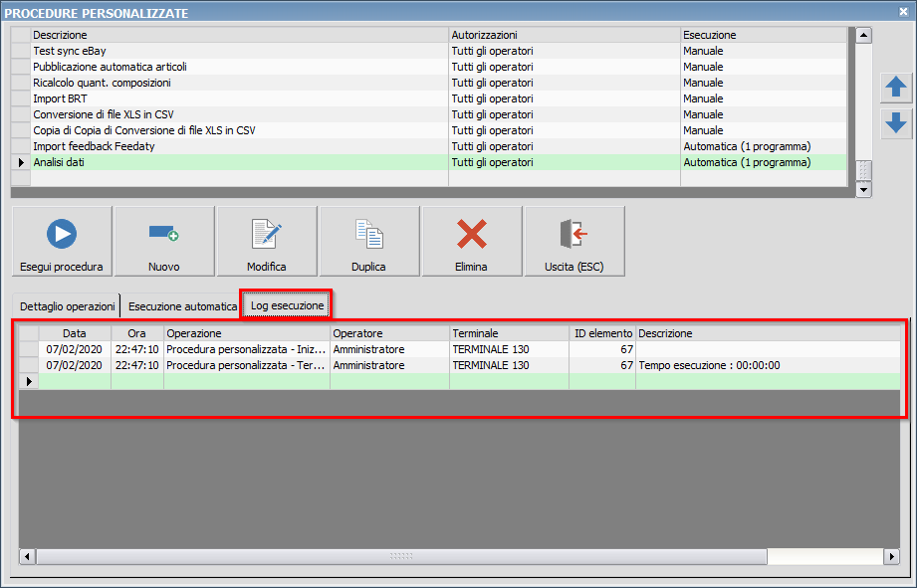Click the log Operatore column header
This screenshot has height=588, width=917.
tap(389, 333)
